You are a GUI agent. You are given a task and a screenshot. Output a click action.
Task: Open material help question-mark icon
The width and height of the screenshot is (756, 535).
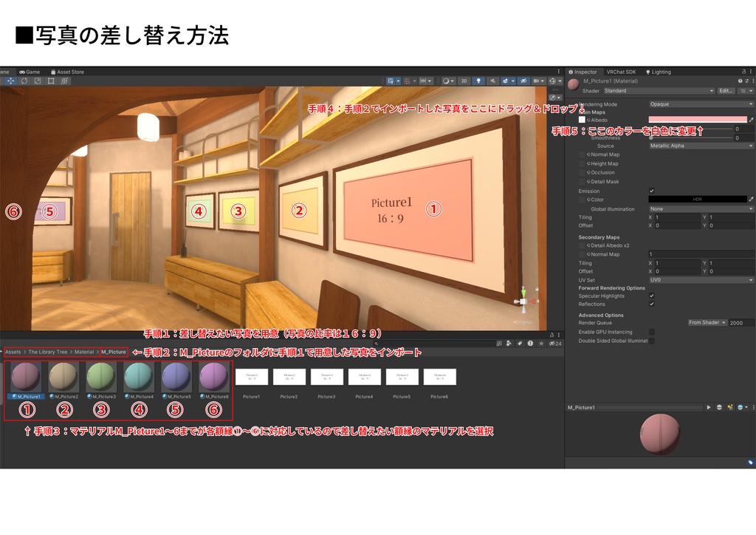(x=740, y=81)
